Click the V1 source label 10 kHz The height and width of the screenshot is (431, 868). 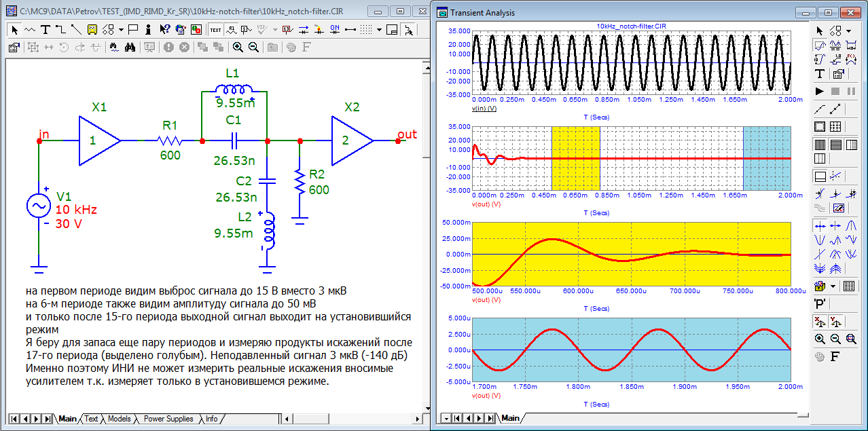tap(76, 209)
